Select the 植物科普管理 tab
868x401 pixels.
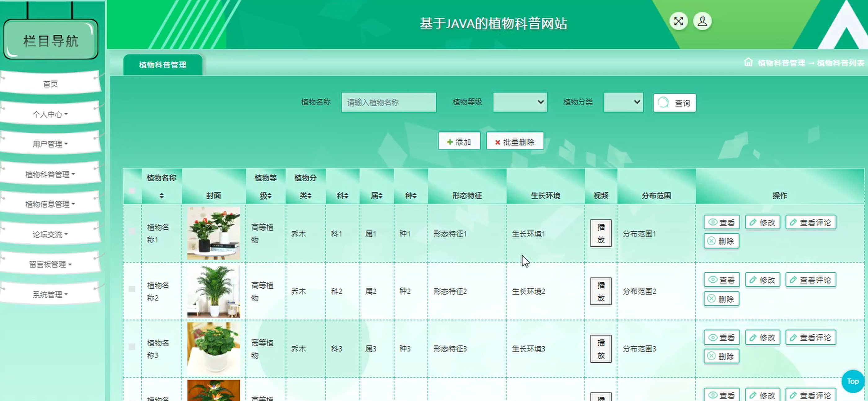coord(163,65)
